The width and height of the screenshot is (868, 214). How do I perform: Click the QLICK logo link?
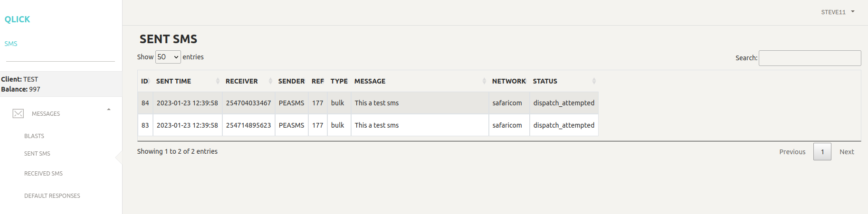pyautogui.click(x=17, y=19)
